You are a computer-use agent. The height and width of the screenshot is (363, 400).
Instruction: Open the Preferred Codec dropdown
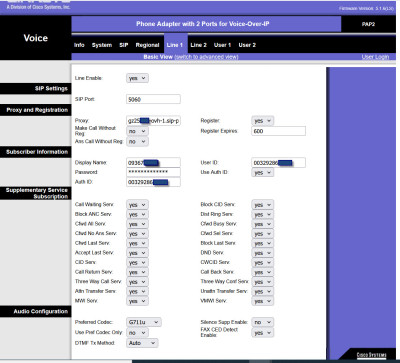tap(144, 322)
